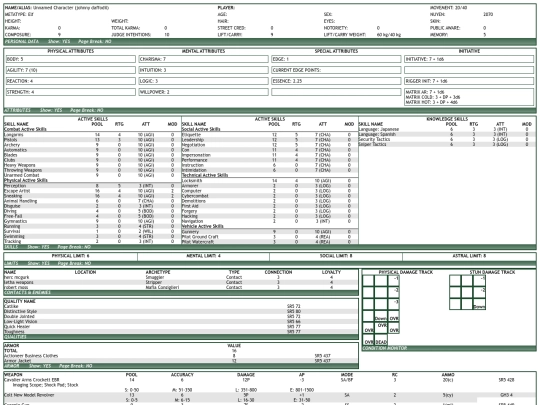Image resolution: width=540 pixels, height=405 pixels.
Task: Select the SOCIAL LIMIT: 8 cell
Action: pos(336,256)
